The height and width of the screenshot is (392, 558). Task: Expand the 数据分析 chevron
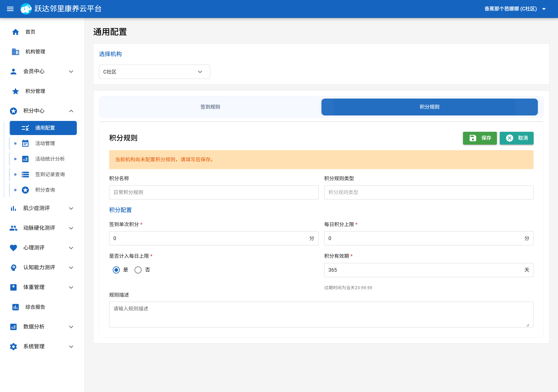click(x=71, y=327)
